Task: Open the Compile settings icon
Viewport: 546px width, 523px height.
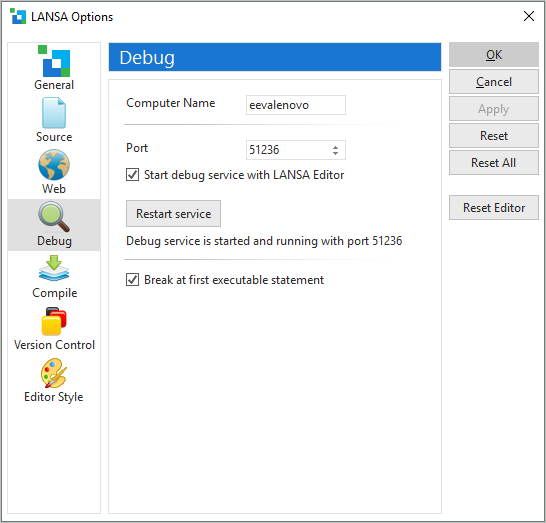Action: [x=54, y=268]
